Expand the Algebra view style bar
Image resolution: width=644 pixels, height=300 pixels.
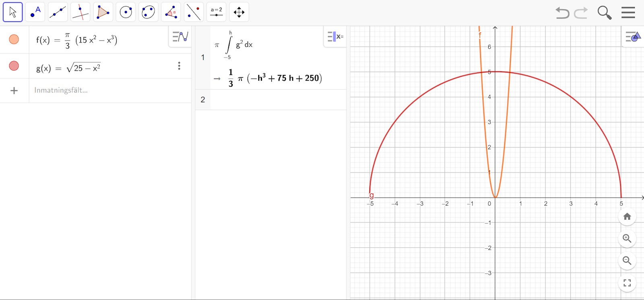tap(180, 37)
